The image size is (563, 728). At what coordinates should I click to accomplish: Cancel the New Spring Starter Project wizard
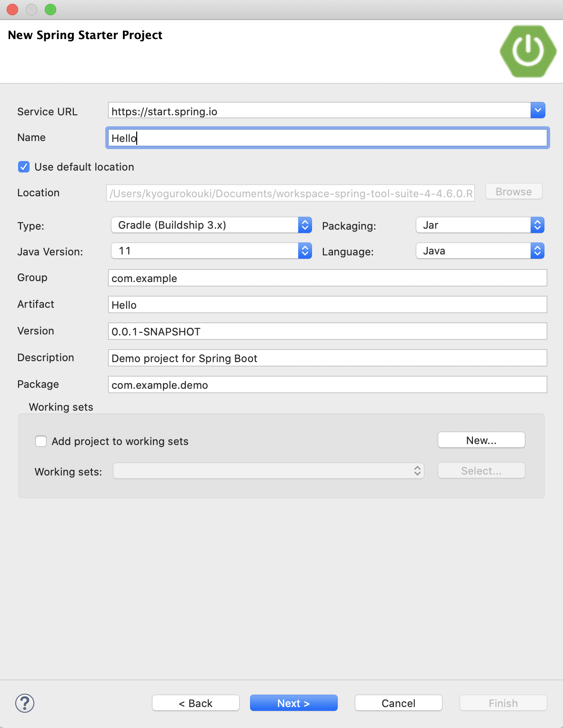tap(399, 703)
